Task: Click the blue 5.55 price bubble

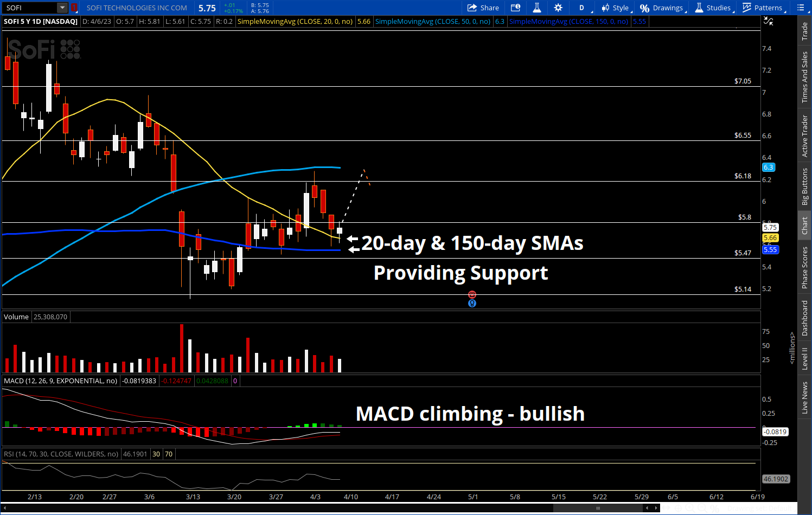Action: [770, 249]
